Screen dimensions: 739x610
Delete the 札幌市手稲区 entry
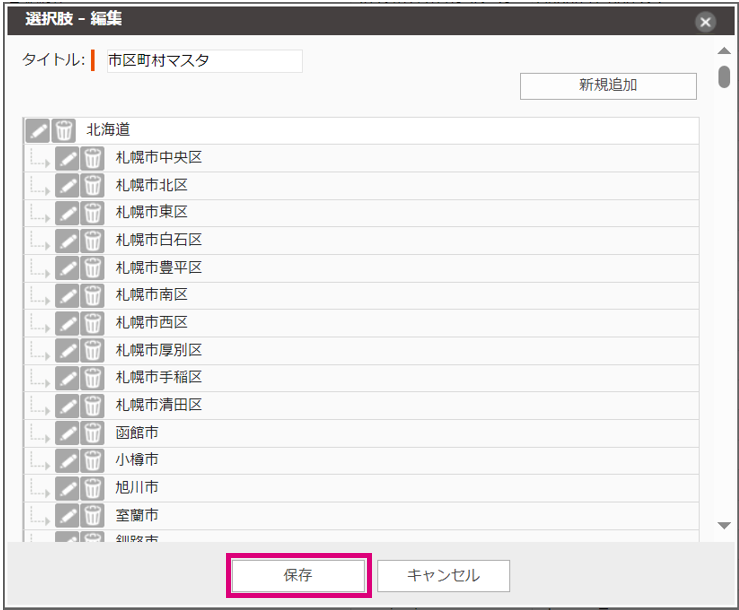pyautogui.click(x=92, y=378)
